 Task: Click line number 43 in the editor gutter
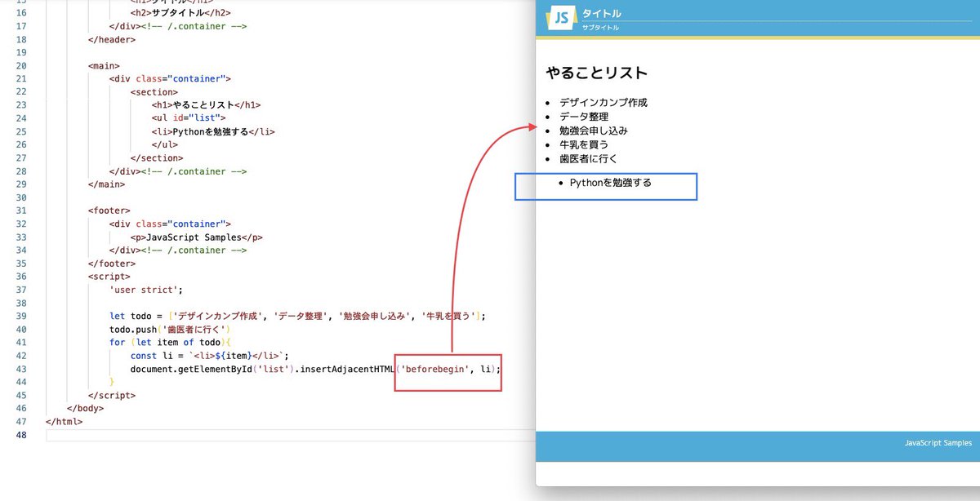pyautogui.click(x=22, y=369)
